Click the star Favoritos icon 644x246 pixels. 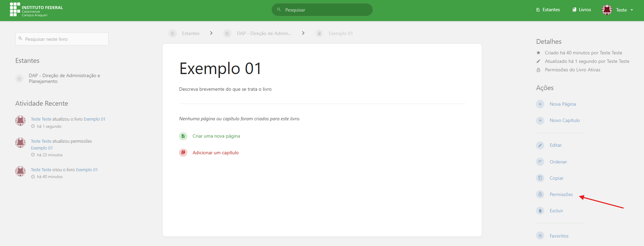tap(540, 236)
